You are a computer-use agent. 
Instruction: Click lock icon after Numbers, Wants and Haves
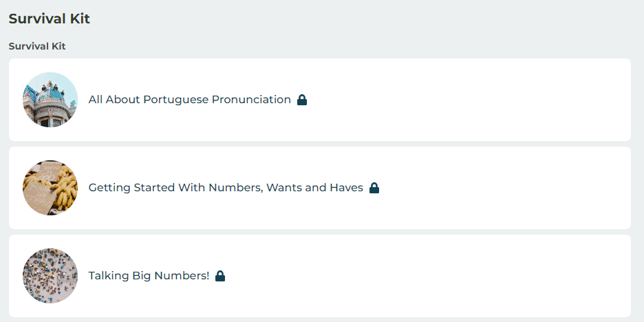374,188
